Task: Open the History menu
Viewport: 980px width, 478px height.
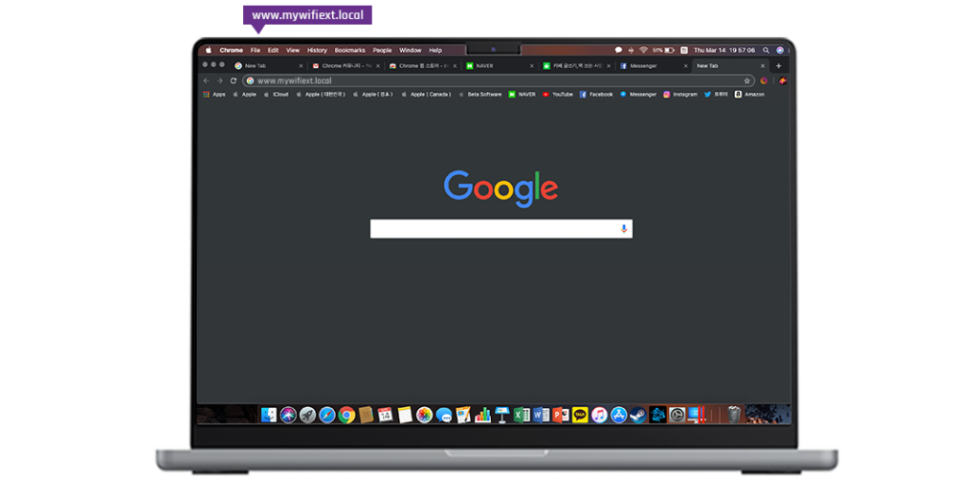Action: pos(317,50)
